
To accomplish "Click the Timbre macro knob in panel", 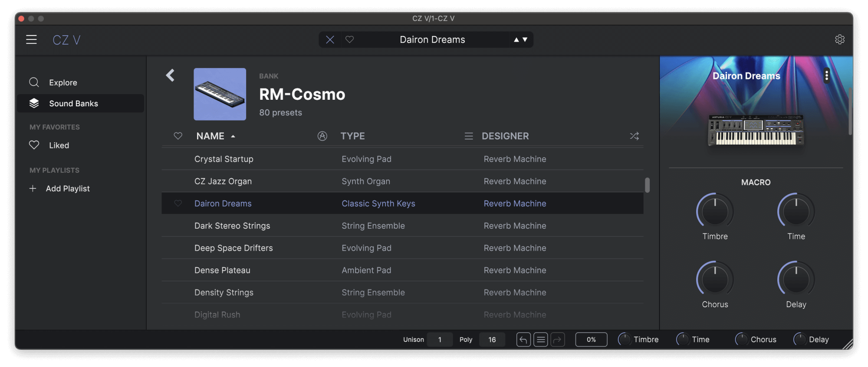I will click(715, 211).
